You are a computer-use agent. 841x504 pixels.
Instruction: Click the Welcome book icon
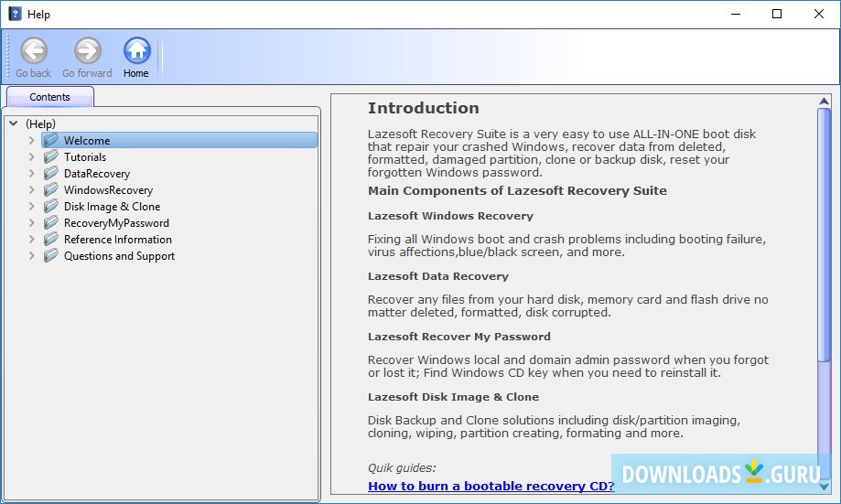pos(51,141)
